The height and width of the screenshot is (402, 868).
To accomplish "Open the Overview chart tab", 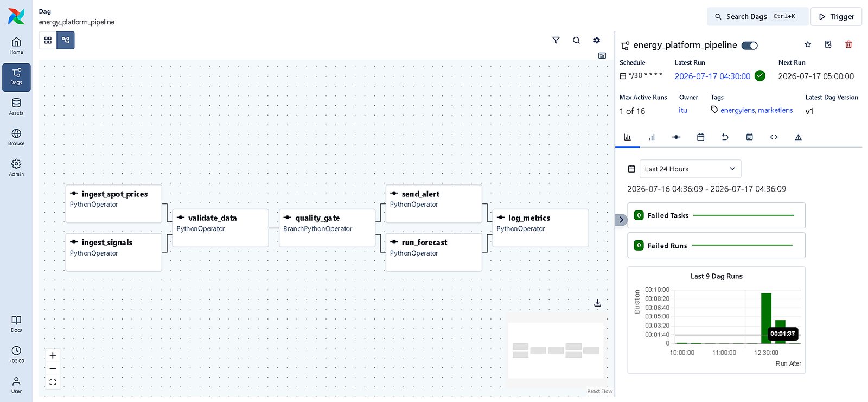I will (x=627, y=137).
